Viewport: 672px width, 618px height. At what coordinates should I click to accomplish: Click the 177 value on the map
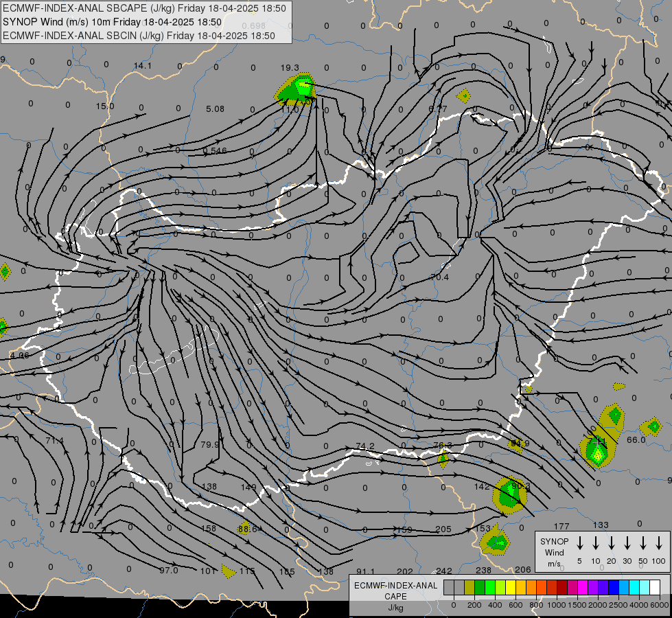coord(561,526)
